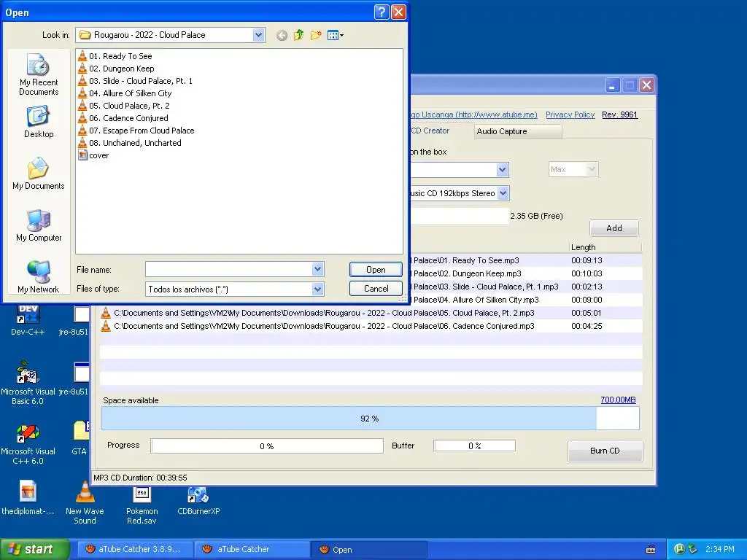Open the View menu icon
This screenshot has height=560, width=747.
pyautogui.click(x=336, y=35)
